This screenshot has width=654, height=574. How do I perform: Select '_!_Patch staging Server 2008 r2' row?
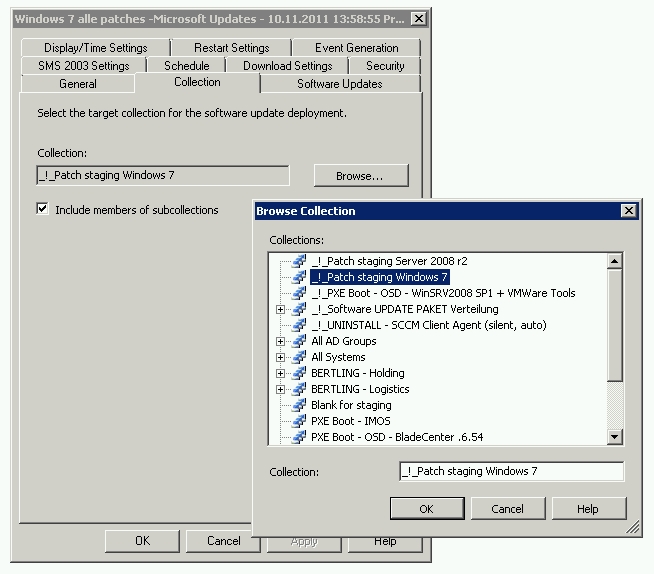coord(389,261)
